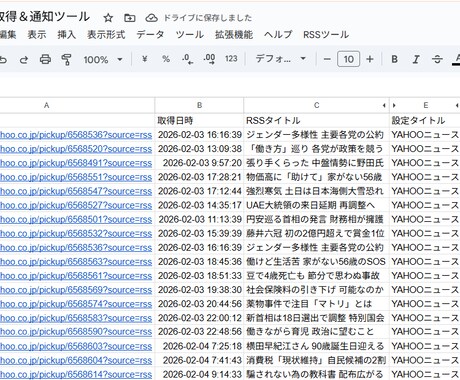The height and width of the screenshot is (380, 460).
Task: Apply percent format
Action: 166,59
